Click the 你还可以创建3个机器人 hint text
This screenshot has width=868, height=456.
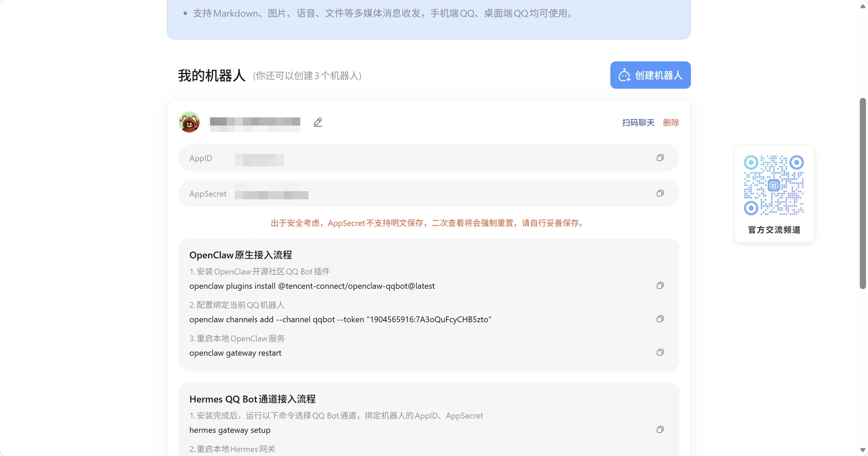pyautogui.click(x=307, y=76)
